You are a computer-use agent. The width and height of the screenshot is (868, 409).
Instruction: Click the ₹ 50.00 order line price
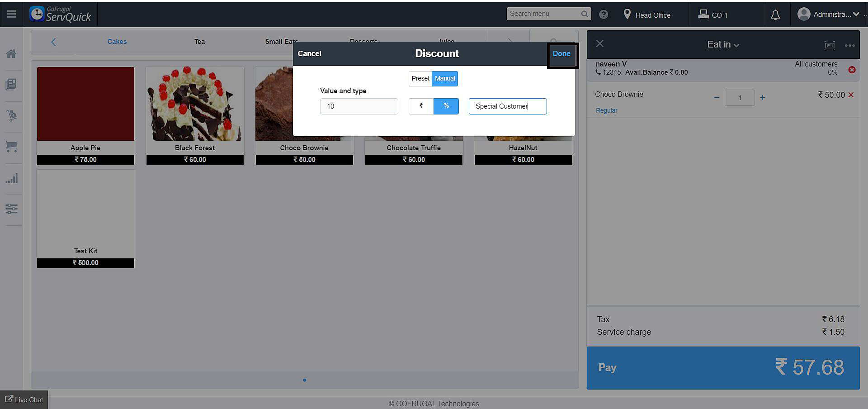point(831,95)
